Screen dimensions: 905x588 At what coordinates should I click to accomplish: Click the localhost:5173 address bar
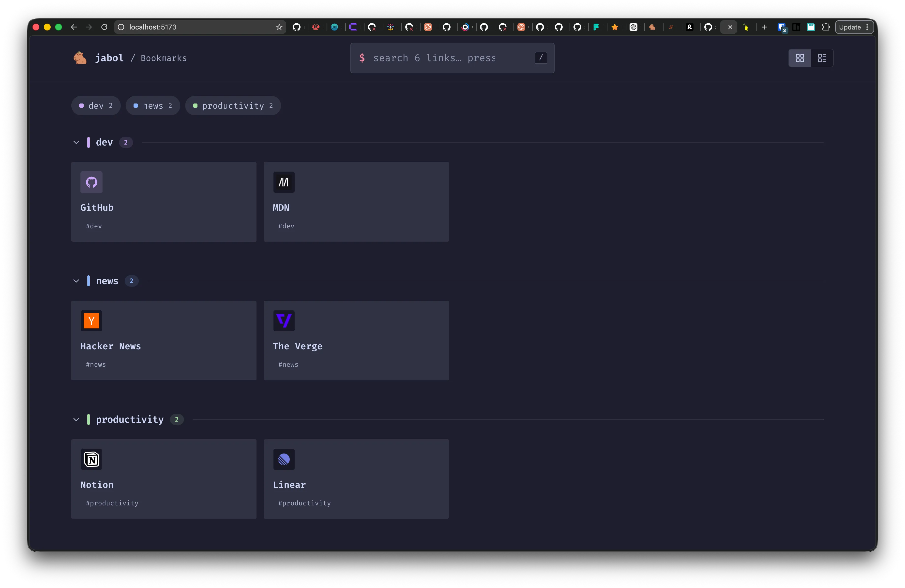[200, 27]
